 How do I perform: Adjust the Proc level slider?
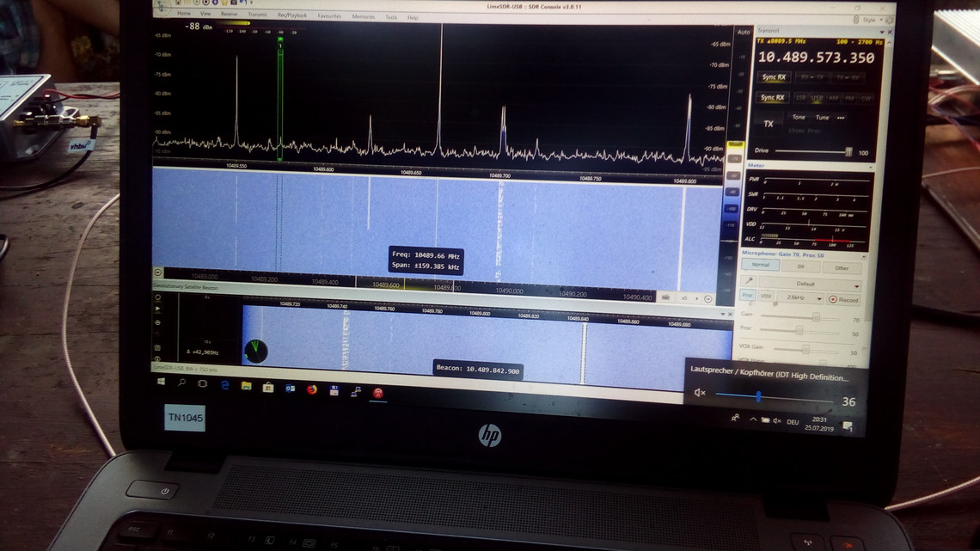coord(799,330)
